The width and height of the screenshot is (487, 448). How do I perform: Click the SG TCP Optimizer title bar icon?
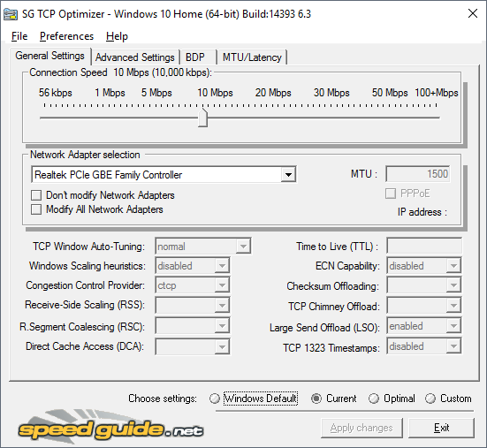tap(10, 14)
